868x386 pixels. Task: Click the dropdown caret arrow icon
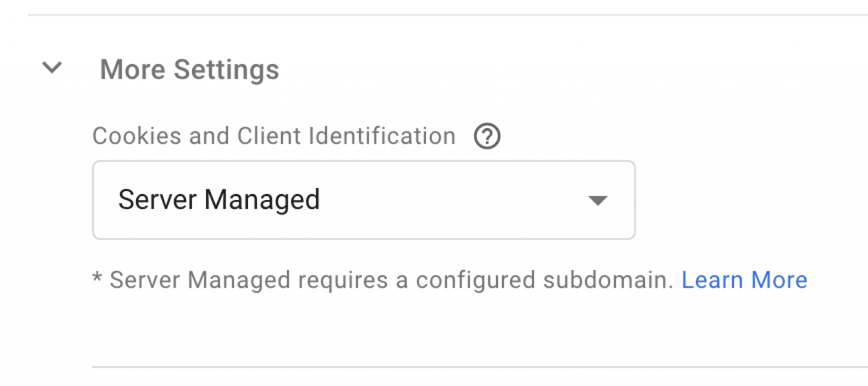(597, 201)
